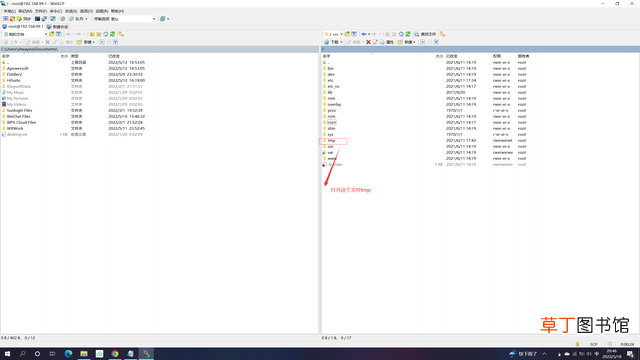Open the Mark (标记) menu
640x360 pixels.
tap(25, 11)
